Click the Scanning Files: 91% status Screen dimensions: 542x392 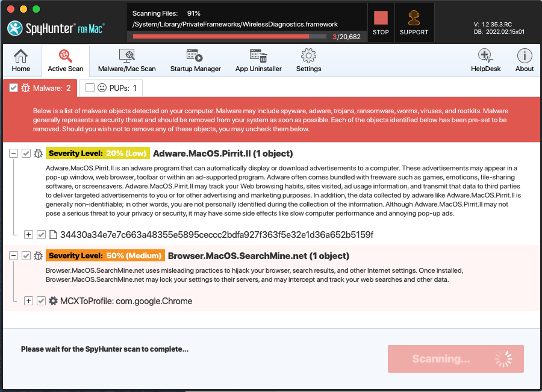166,13
